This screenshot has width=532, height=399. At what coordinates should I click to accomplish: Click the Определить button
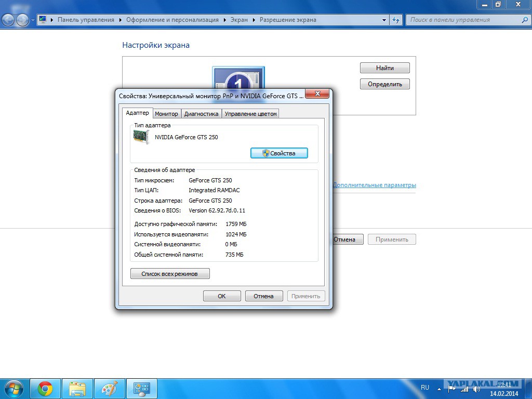point(385,84)
